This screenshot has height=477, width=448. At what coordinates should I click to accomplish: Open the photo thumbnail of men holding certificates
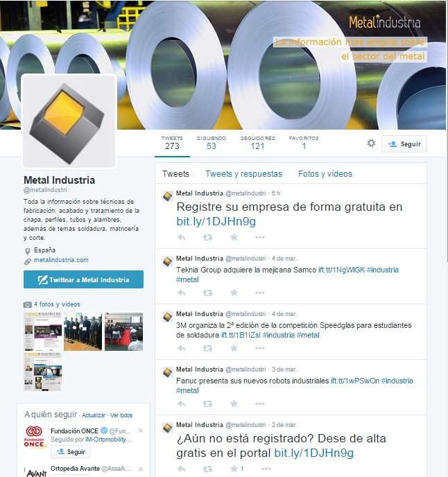[x=83, y=331]
